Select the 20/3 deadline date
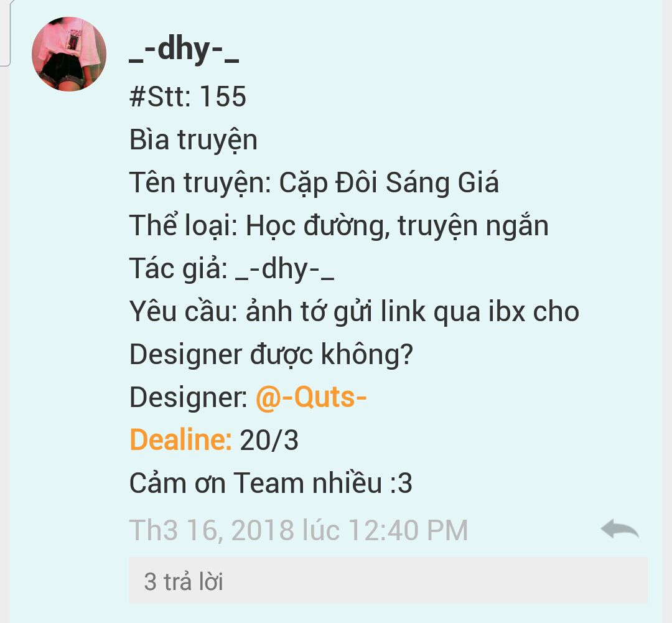The height and width of the screenshot is (623, 672). point(269,441)
